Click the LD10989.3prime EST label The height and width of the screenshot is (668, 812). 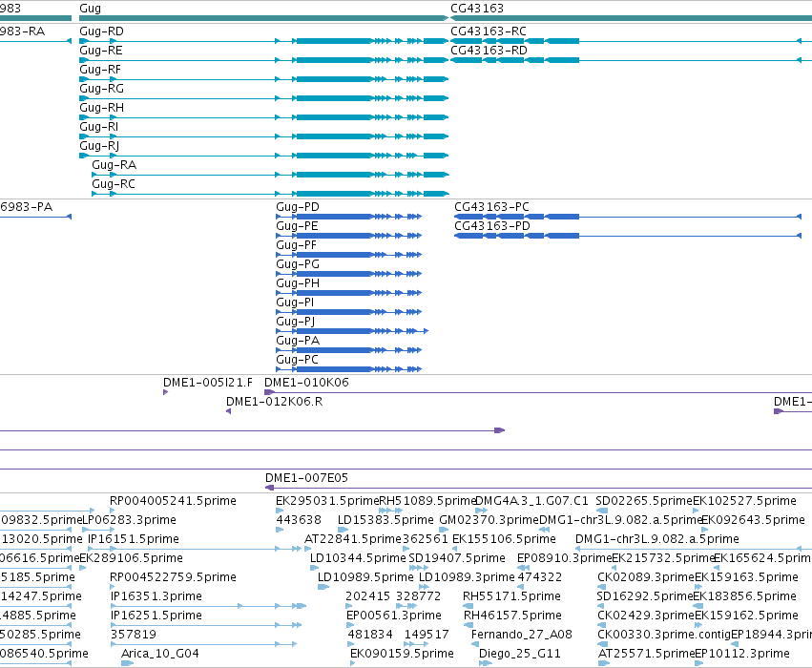pyautogui.click(x=468, y=577)
